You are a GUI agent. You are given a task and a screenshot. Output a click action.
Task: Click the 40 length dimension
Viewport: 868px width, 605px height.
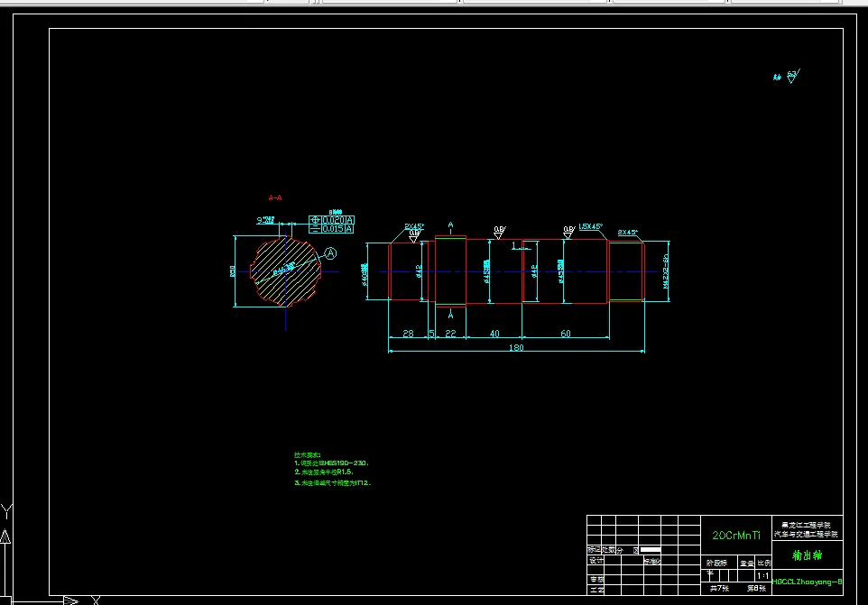(494, 334)
